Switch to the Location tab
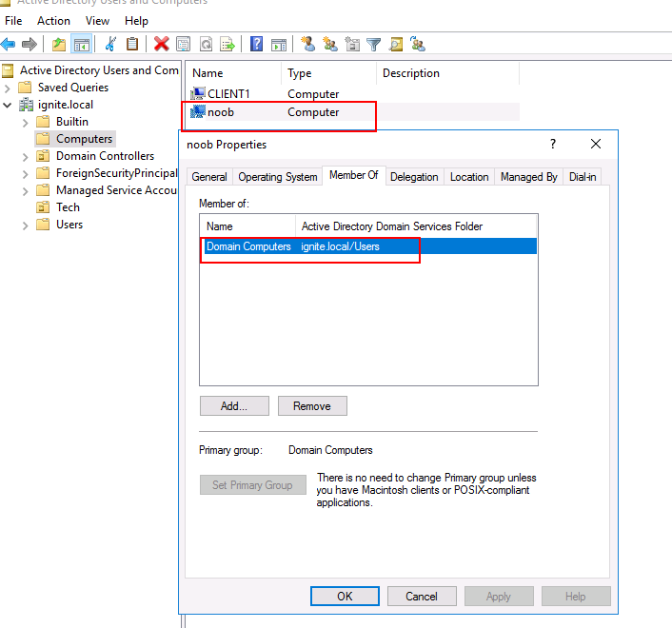 pos(469,177)
